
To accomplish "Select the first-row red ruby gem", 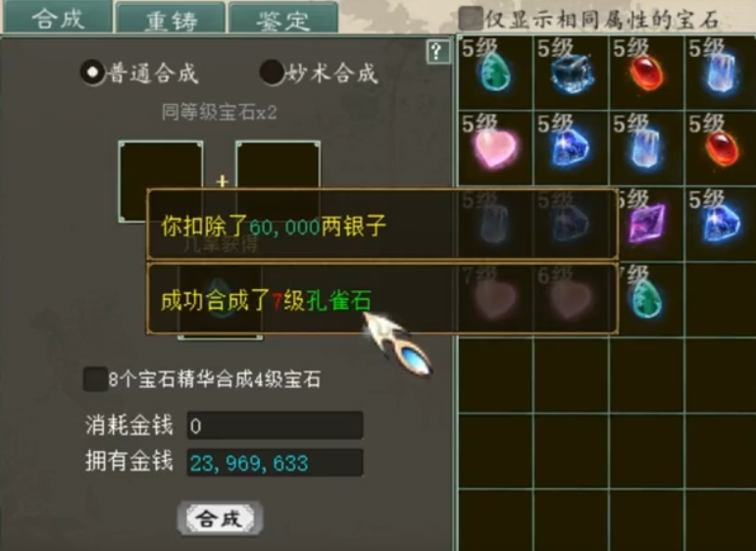I will pos(647,73).
